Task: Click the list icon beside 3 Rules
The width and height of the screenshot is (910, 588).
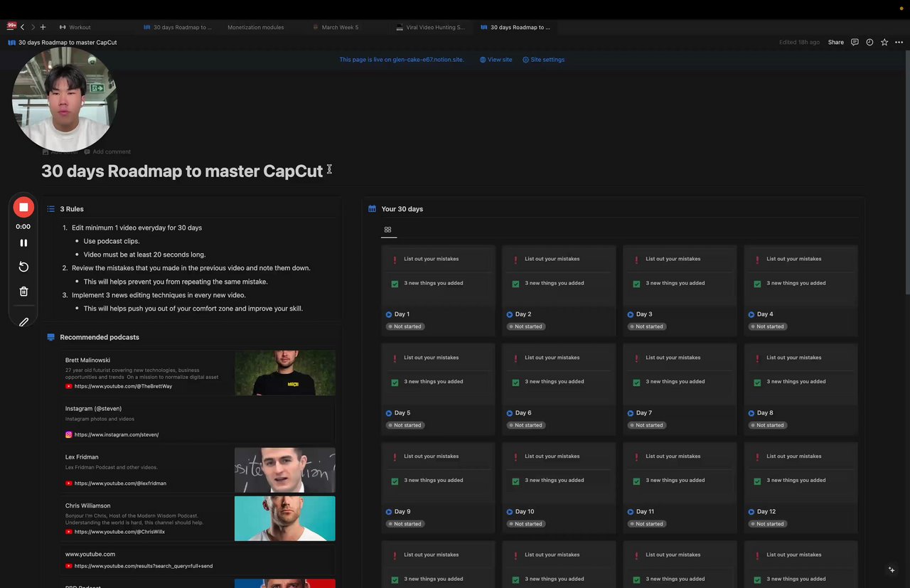Action: coord(50,209)
